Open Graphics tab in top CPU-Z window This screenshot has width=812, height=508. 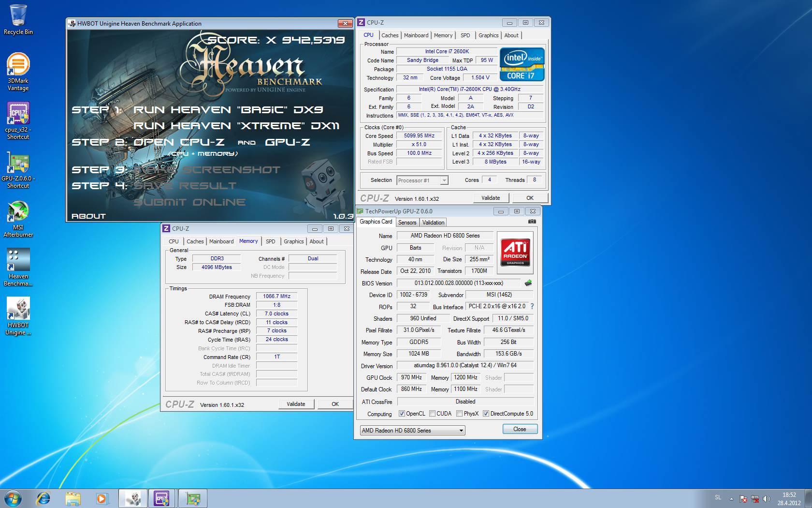click(x=488, y=35)
